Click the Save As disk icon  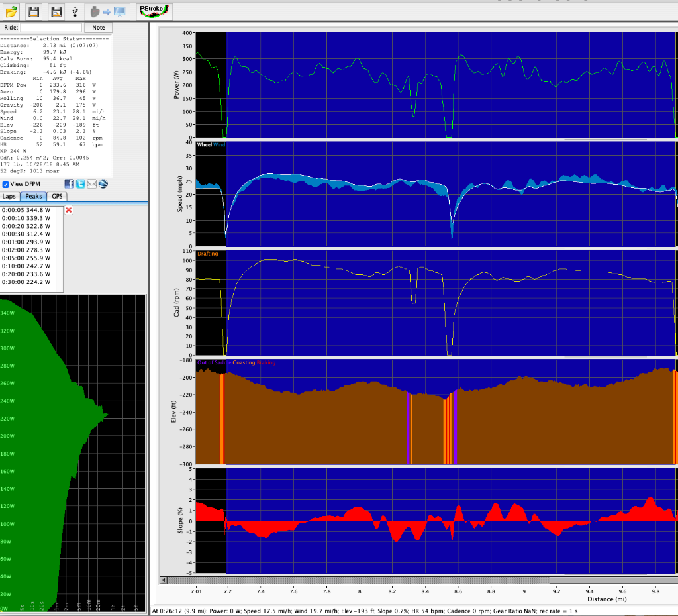click(x=56, y=11)
